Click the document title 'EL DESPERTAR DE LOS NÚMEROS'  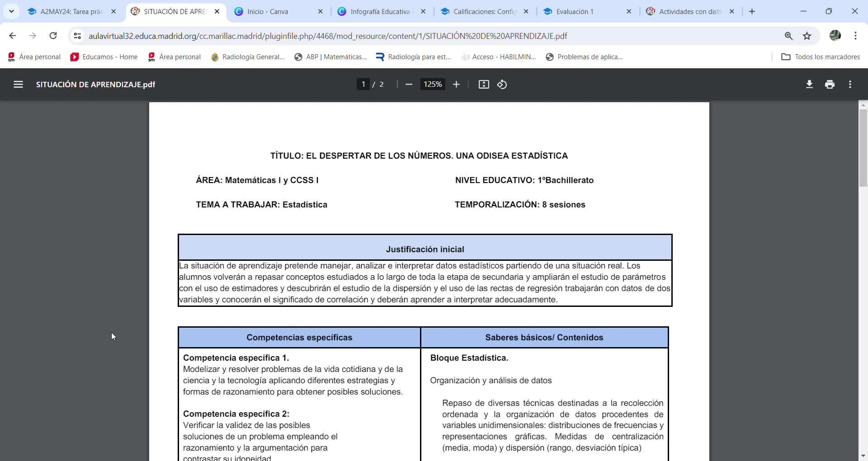point(379,156)
